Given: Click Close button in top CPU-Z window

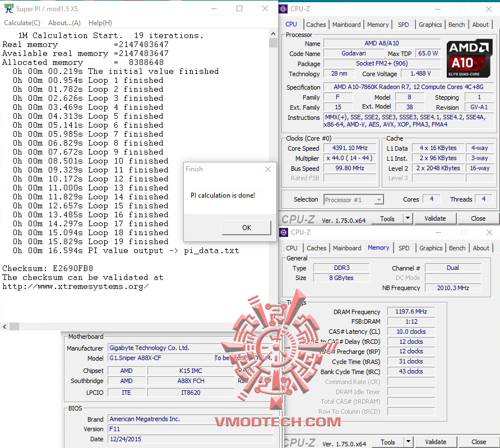Looking at the screenshot, I should pyautogui.click(x=478, y=218).
